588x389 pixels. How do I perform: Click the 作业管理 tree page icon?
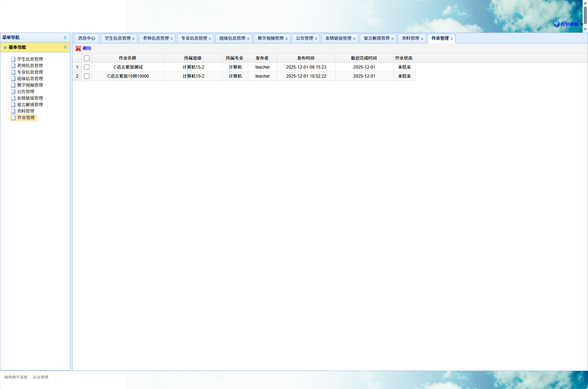[14, 118]
